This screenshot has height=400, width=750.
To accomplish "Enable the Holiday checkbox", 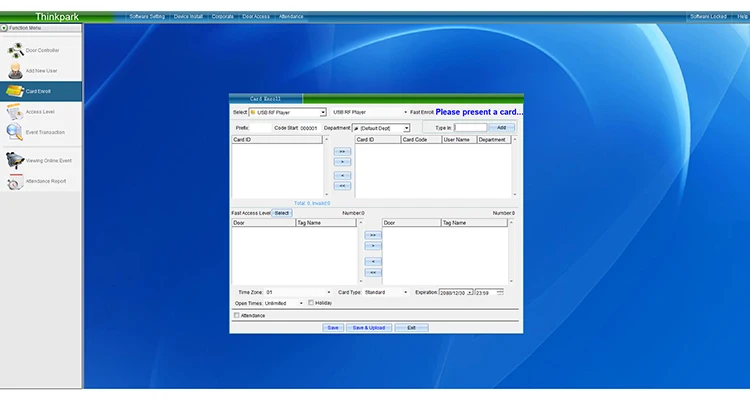I will click(311, 302).
